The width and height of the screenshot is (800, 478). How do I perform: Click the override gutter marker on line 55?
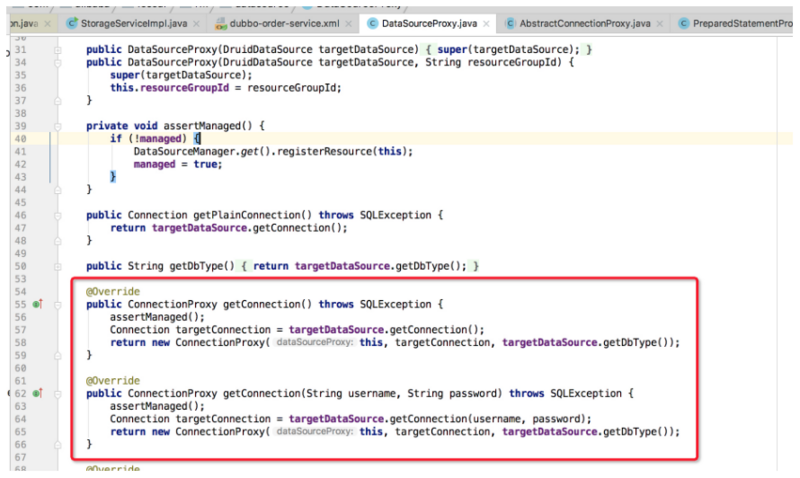37,305
